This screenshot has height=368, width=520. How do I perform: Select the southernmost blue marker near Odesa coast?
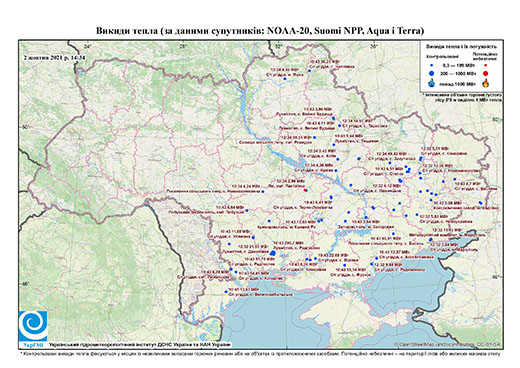coord(226,292)
